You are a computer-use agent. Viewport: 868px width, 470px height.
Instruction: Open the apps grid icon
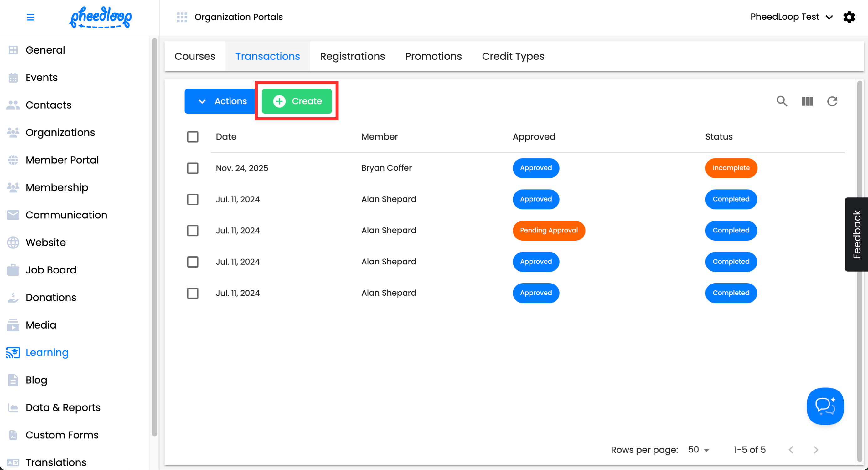click(182, 17)
